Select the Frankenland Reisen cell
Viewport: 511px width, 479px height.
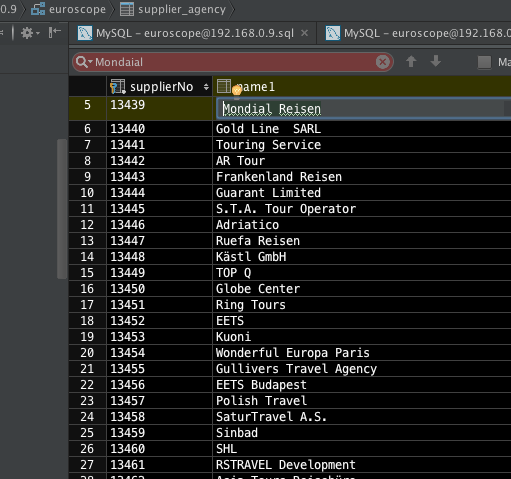(362, 177)
